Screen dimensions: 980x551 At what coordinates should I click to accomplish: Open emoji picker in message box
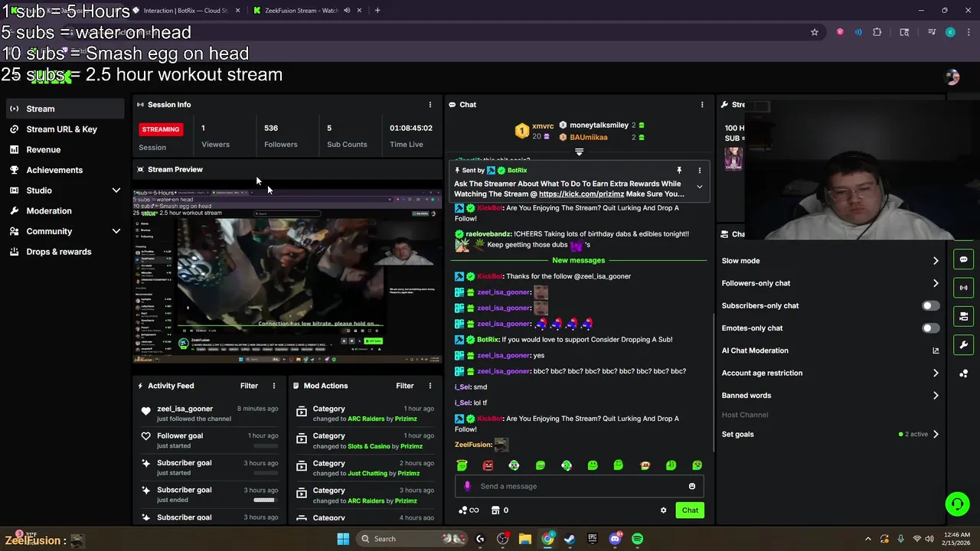[x=692, y=486]
